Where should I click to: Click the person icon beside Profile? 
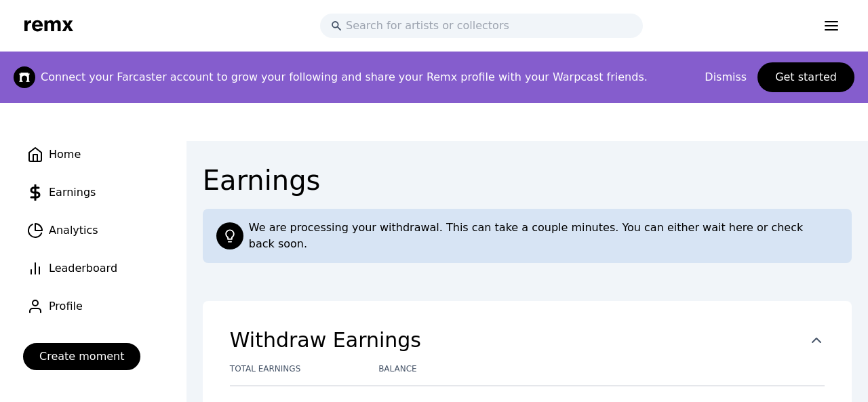pos(35,306)
